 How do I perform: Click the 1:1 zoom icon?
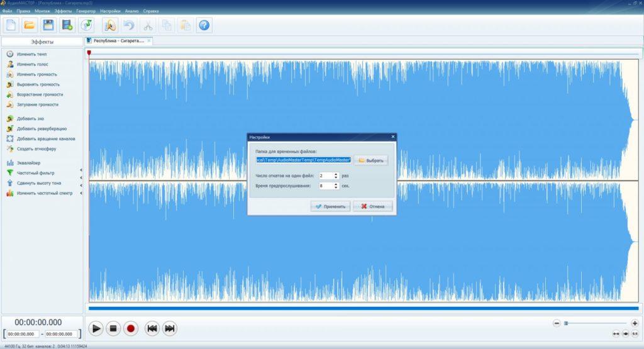635,334
